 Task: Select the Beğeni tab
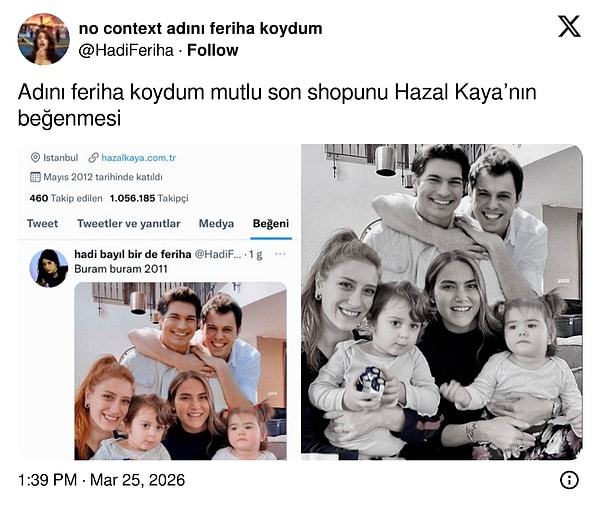[271, 223]
